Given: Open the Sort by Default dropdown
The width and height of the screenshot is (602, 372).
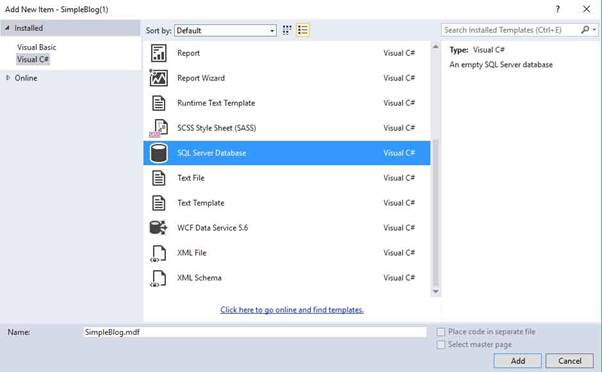Looking at the screenshot, I should click(225, 30).
